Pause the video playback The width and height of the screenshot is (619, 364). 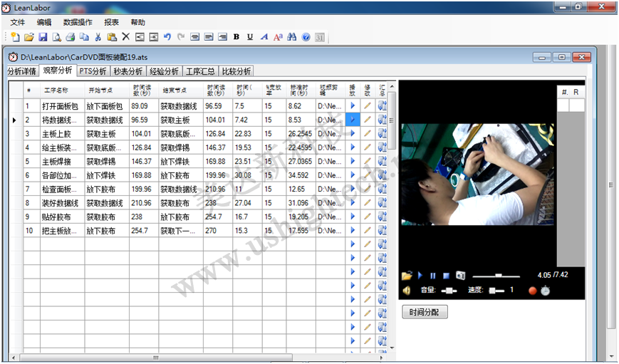432,275
